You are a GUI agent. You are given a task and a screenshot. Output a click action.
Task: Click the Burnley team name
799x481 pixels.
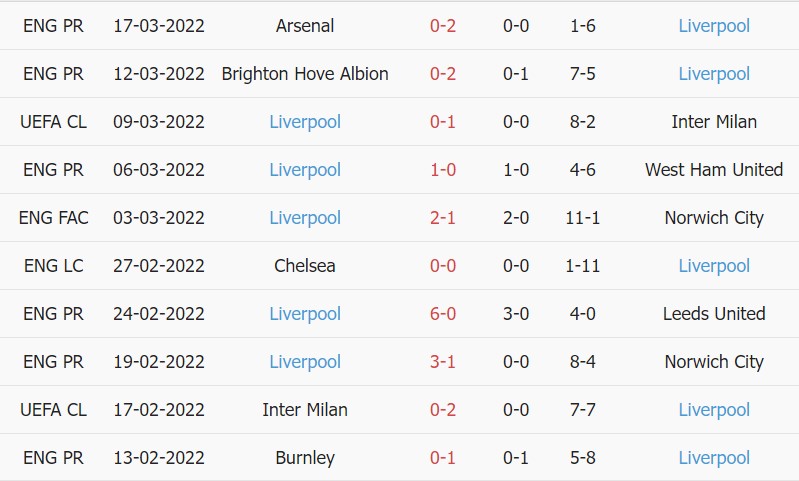click(x=305, y=458)
